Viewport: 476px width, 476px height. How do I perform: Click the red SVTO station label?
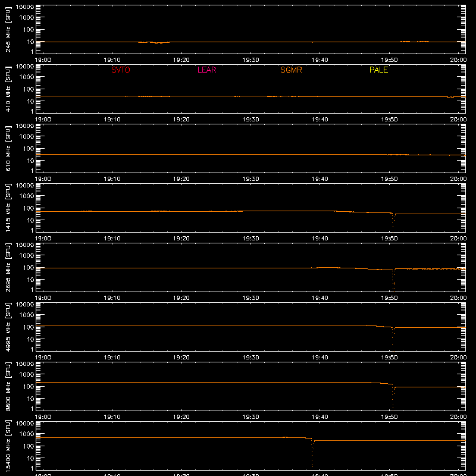tap(121, 70)
